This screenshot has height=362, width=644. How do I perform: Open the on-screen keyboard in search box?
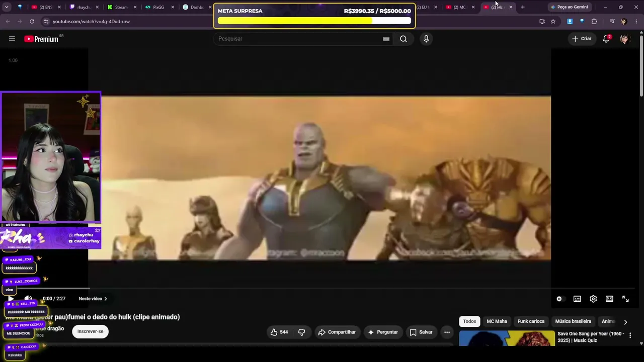tap(386, 39)
